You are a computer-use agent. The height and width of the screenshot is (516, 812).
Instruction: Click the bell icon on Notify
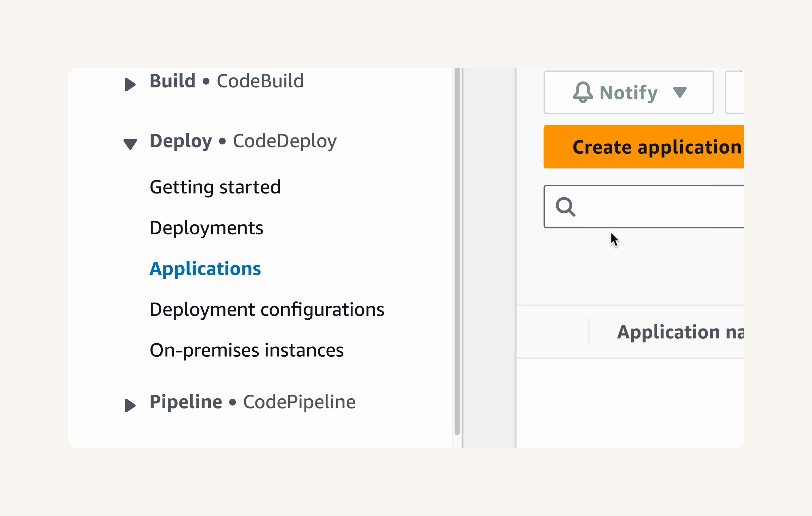coord(583,92)
